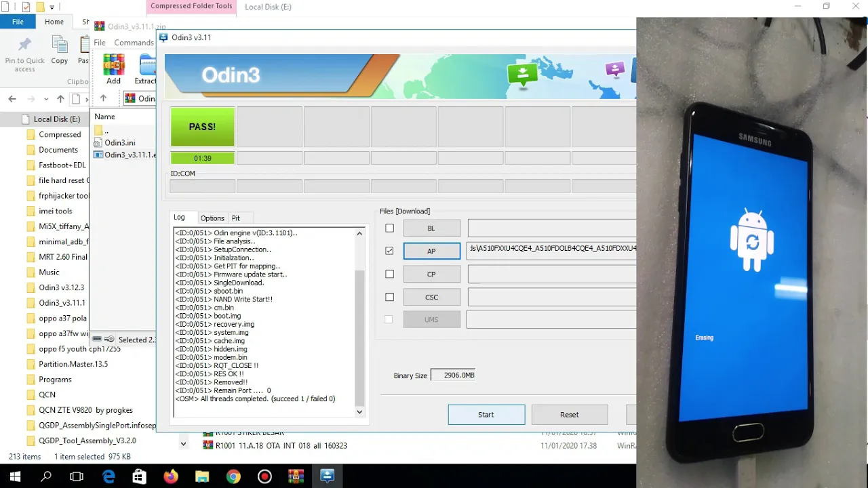
Task: Click the AP file browse button
Action: click(432, 251)
